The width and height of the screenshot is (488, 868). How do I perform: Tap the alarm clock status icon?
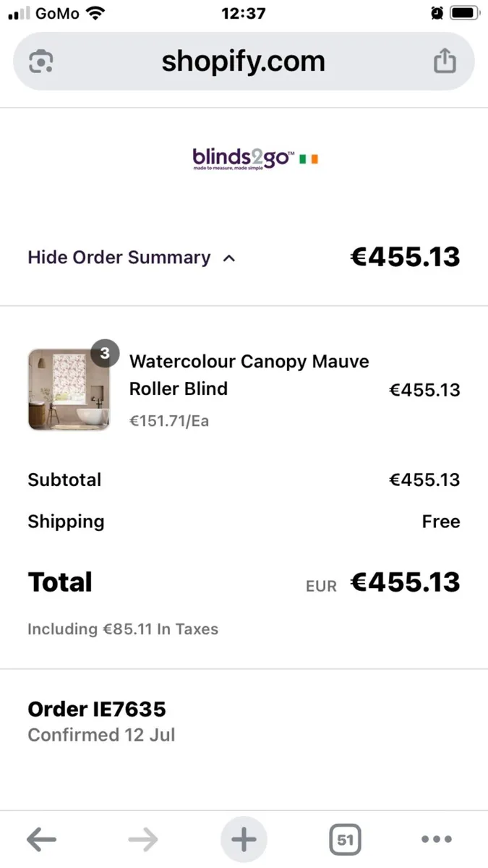click(x=436, y=13)
